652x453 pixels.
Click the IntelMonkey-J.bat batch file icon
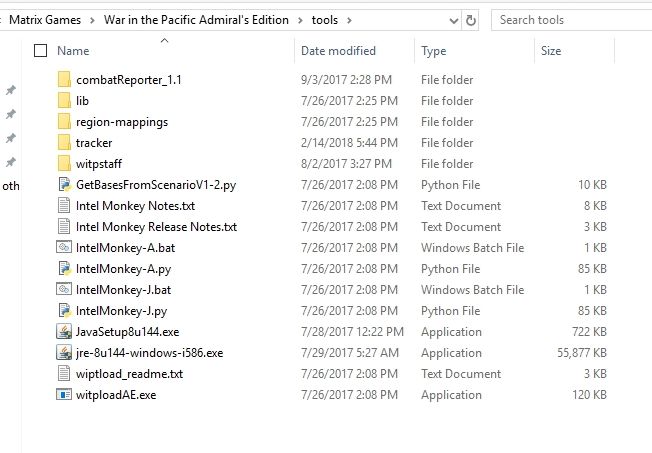pyautogui.click(x=64, y=290)
